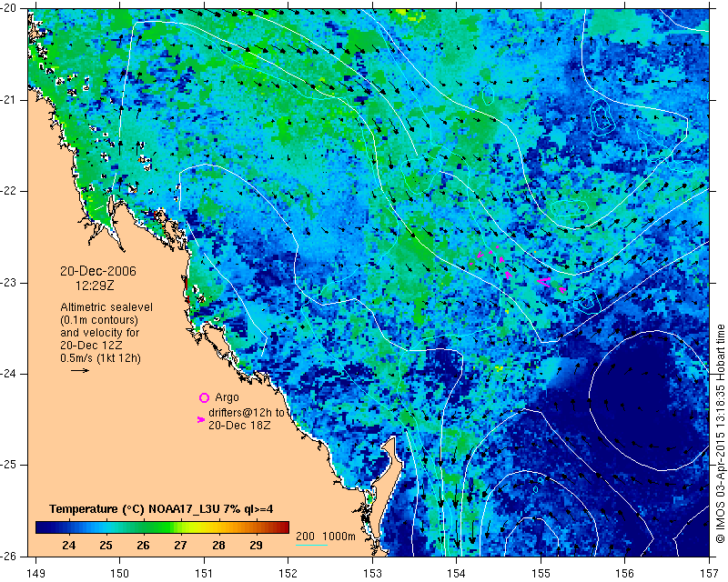Click the latitude axis label '-21'
728x582 pixels.
tap(8, 100)
